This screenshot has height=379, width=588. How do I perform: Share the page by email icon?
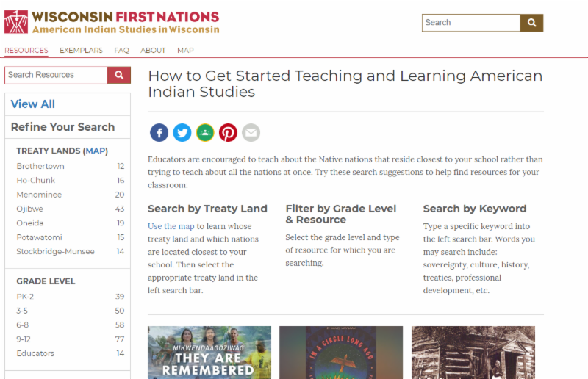[251, 132]
